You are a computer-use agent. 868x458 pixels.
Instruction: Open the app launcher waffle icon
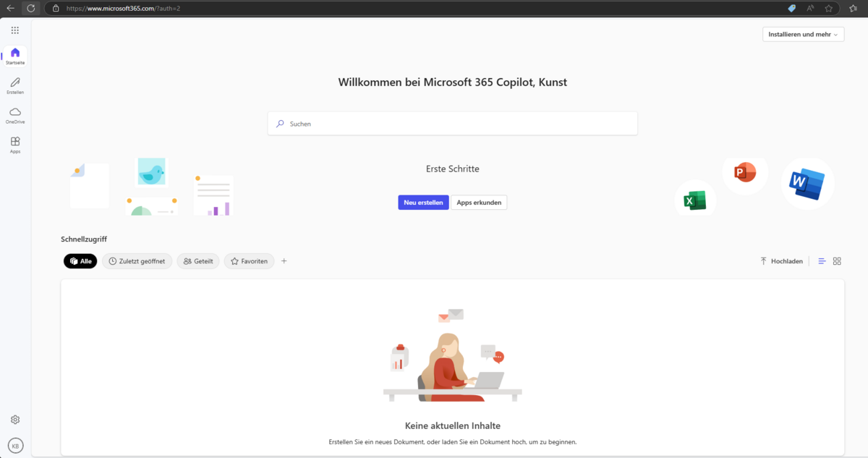tap(15, 30)
